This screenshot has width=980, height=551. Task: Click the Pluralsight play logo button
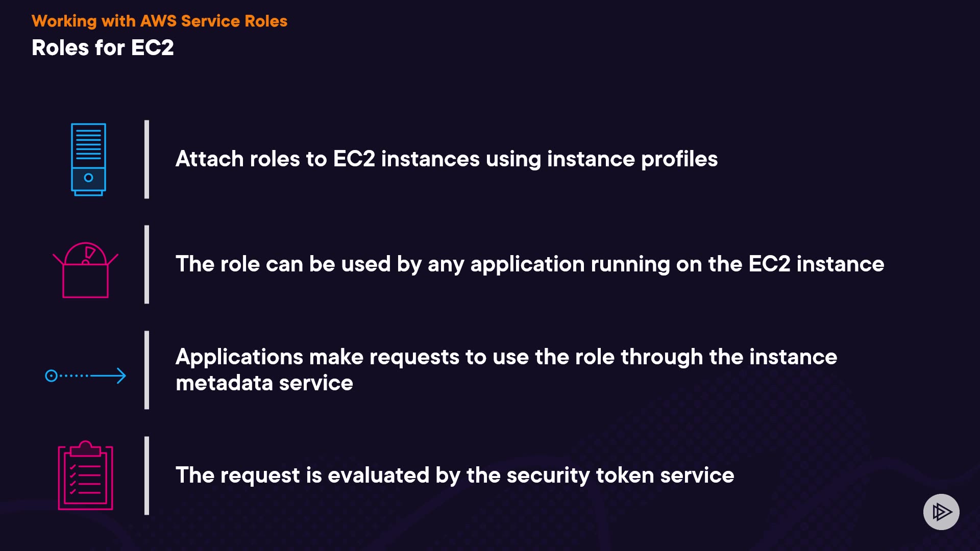coord(941,512)
